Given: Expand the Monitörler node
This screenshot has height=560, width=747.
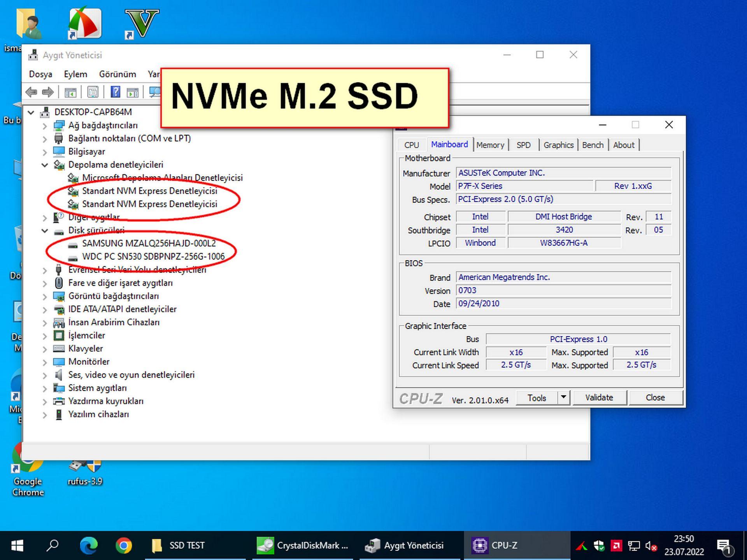Looking at the screenshot, I should click(45, 362).
